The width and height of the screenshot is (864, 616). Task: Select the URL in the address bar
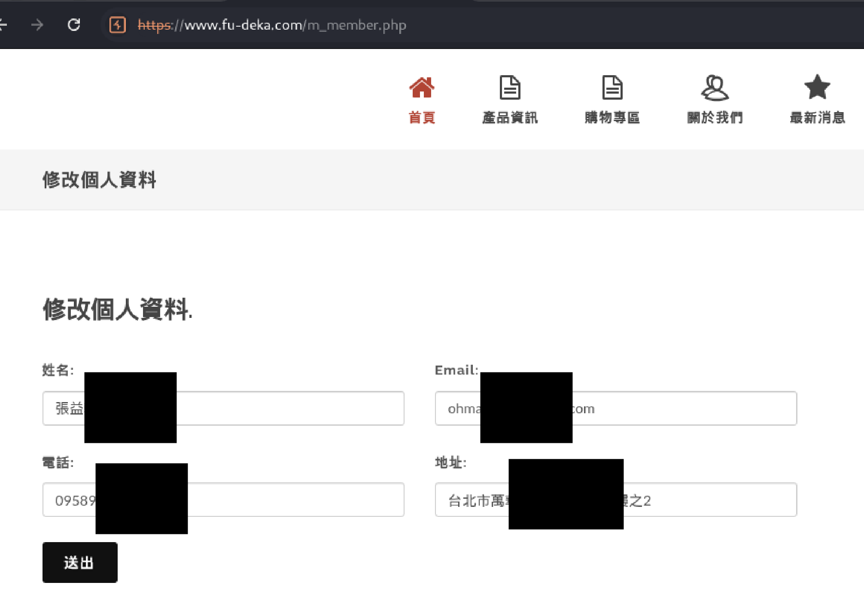click(x=272, y=25)
